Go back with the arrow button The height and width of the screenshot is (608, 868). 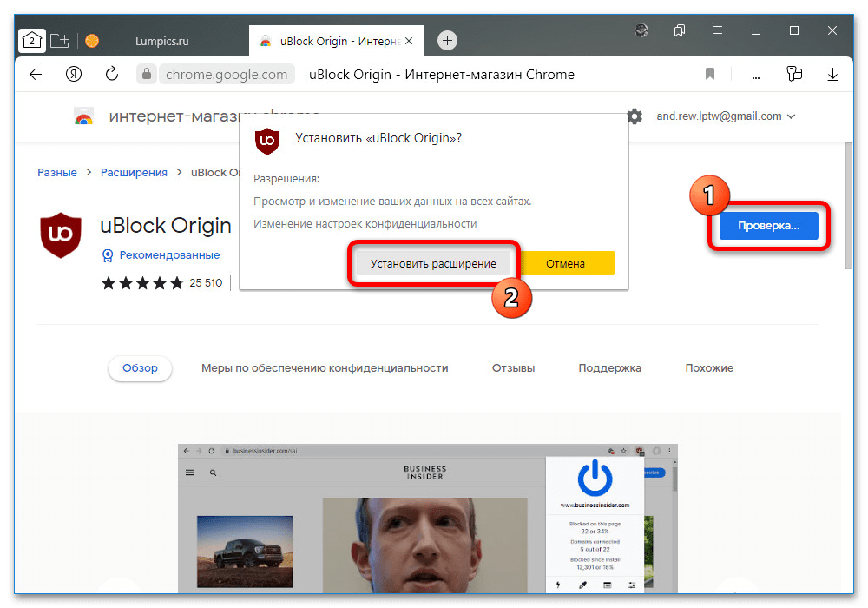coord(36,74)
